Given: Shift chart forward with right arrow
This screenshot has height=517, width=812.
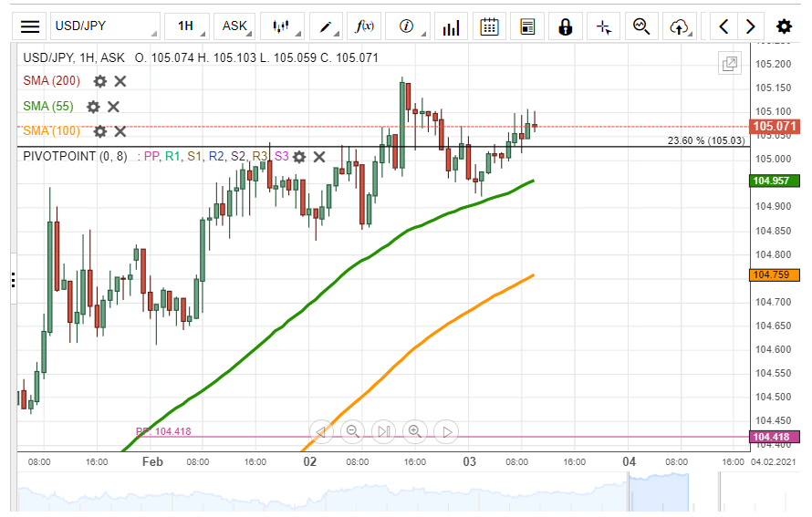Looking at the screenshot, I should click(750, 26).
